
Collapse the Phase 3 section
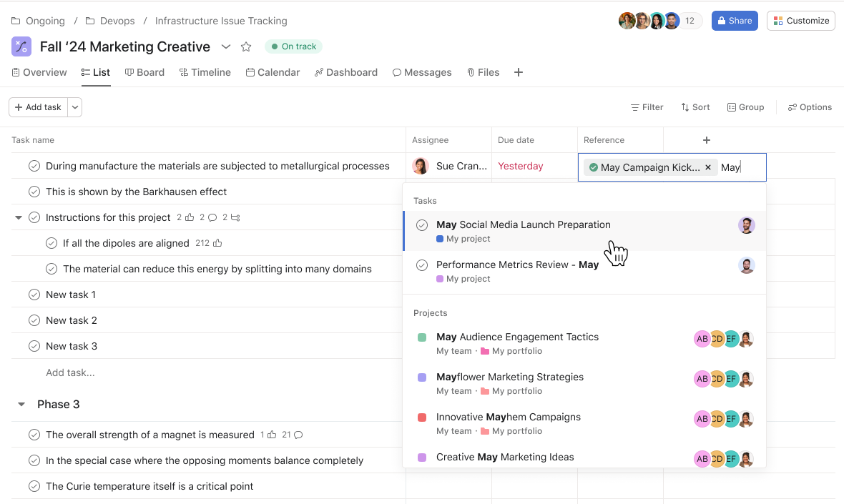point(21,405)
